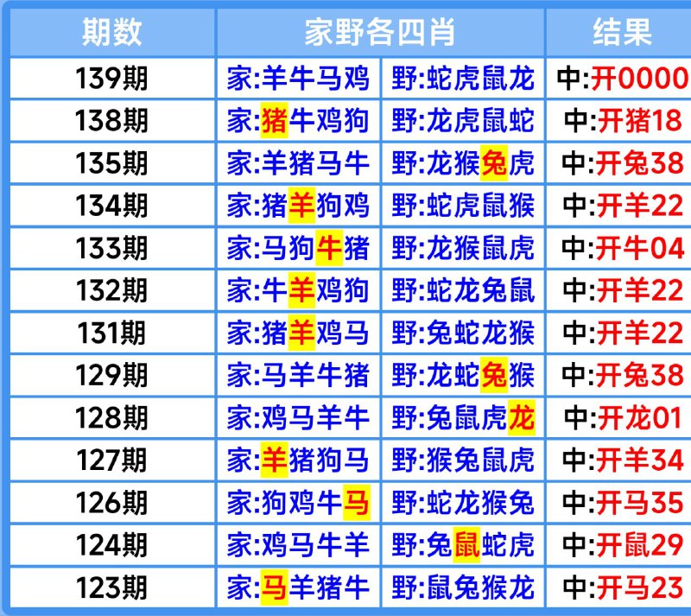691x616 pixels.
Task: Select the 133期 cell
Action: (112, 248)
